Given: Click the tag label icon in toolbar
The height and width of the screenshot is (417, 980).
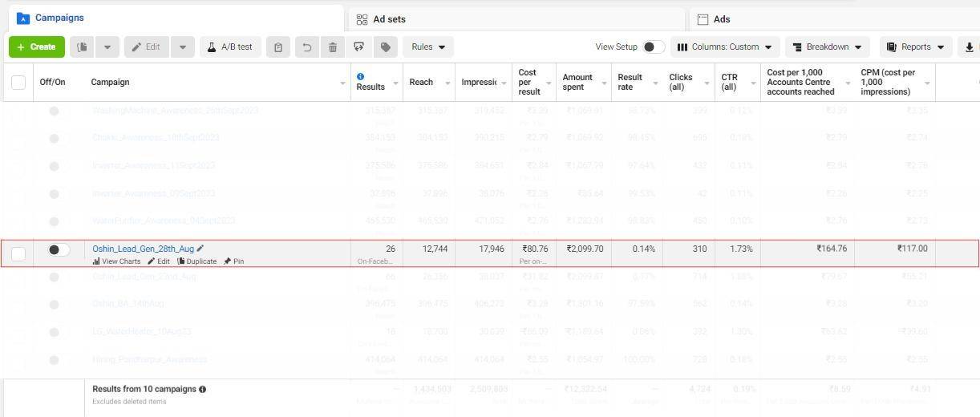Looking at the screenshot, I should pyautogui.click(x=386, y=47).
